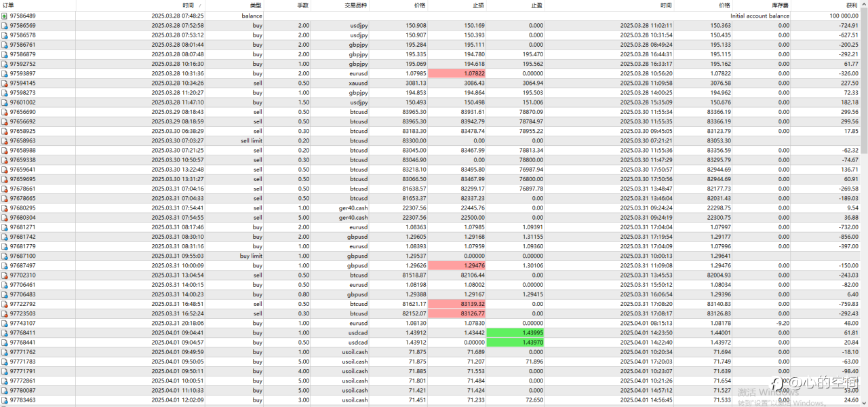Click the lot size 0.80 cell
Image resolution: width=868 pixels, height=407 pixels.
[x=303, y=294]
